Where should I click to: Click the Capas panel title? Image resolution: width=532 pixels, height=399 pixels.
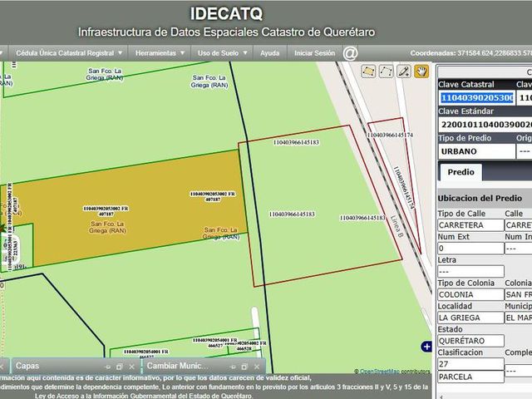coord(27,366)
